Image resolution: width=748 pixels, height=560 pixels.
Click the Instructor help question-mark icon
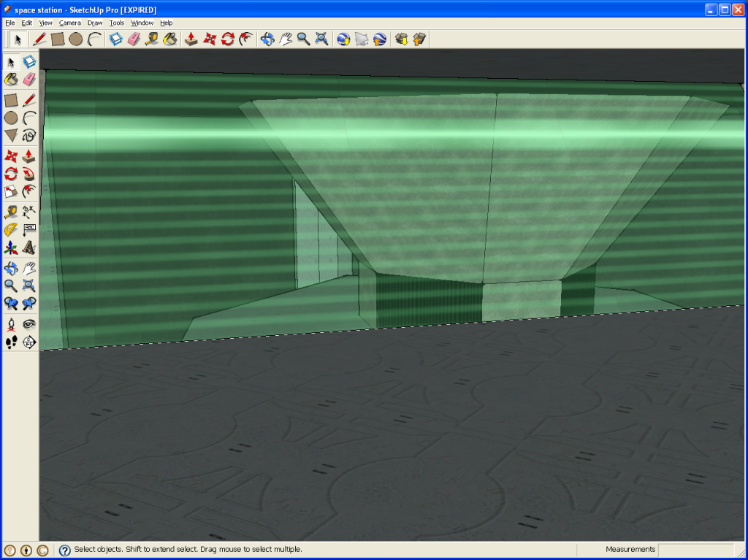[65, 551]
